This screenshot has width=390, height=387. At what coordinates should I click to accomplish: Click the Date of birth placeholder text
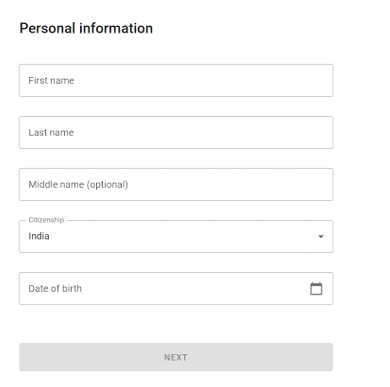point(55,289)
